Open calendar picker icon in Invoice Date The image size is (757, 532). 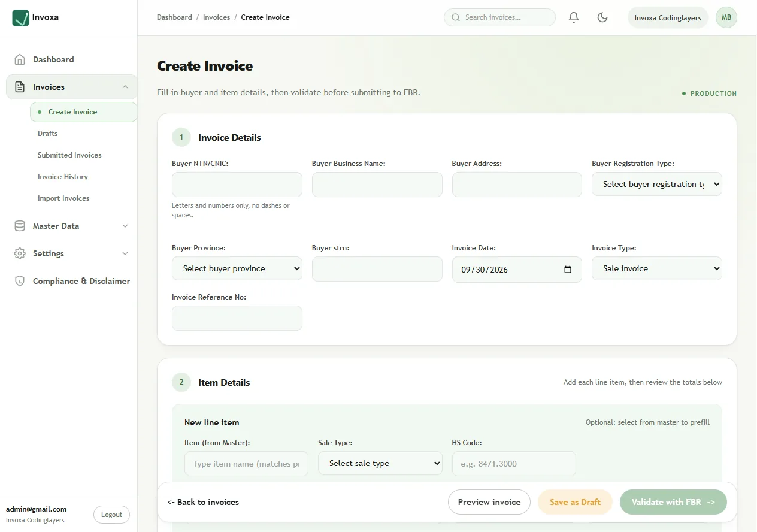click(x=568, y=270)
